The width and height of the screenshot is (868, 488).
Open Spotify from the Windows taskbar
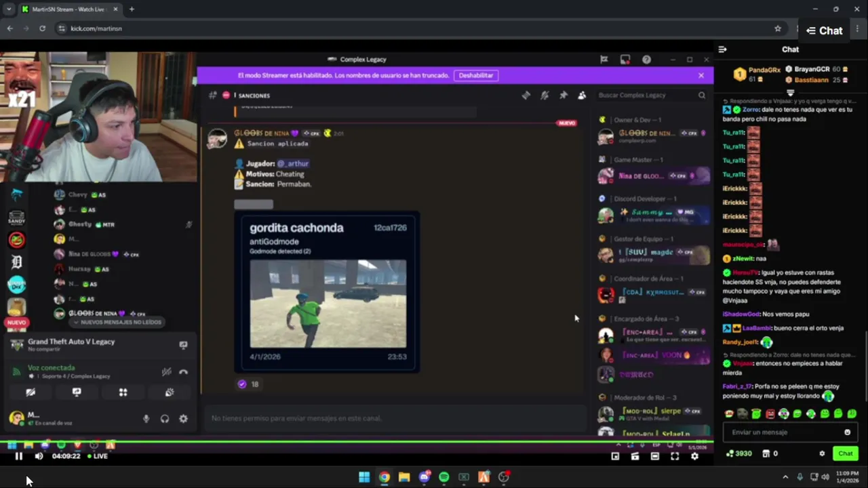point(443,477)
